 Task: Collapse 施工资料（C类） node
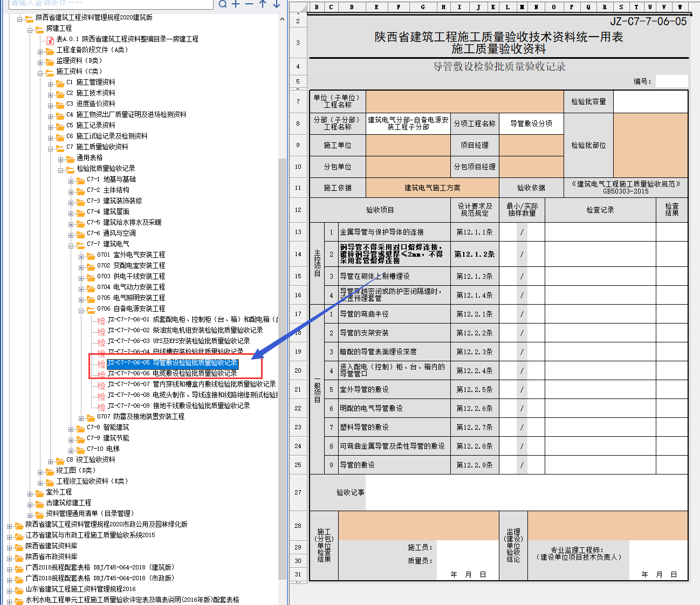[40, 73]
